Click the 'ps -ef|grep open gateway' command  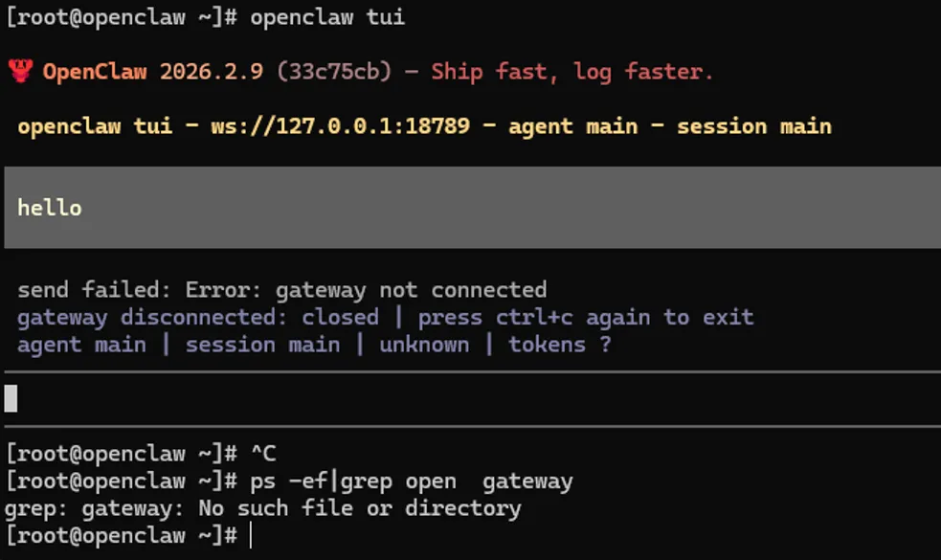click(412, 481)
